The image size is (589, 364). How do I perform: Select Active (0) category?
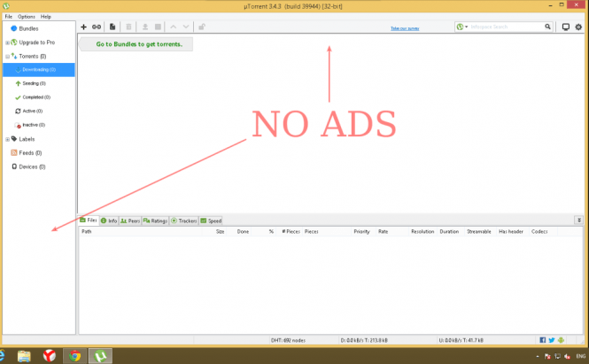[x=32, y=112]
